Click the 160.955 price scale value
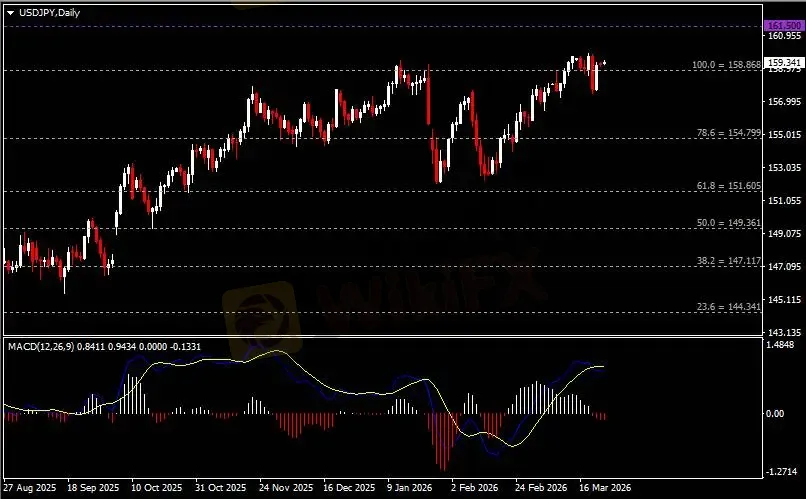 [784, 35]
